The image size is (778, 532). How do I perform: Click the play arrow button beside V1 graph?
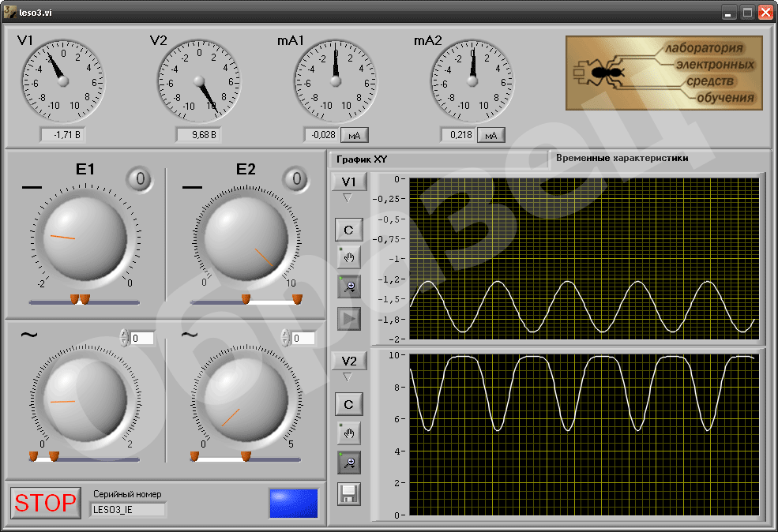(349, 319)
